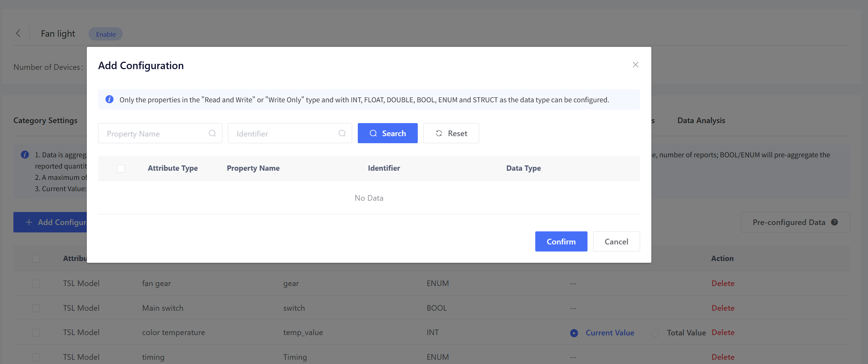
Task: Check the Main switch row checkbox
Action: coord(36,308)
